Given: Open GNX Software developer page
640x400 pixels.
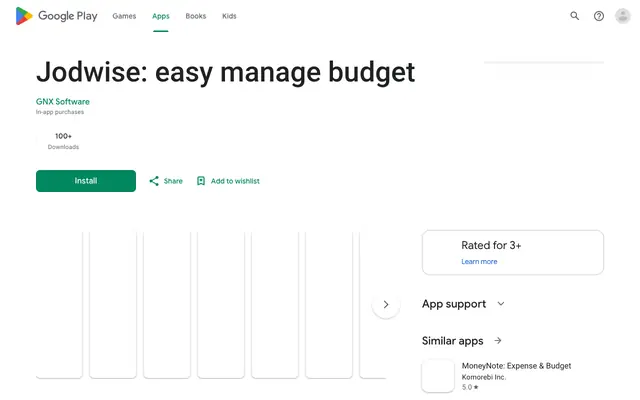Looking at the screenshot, I should (62, 102).
